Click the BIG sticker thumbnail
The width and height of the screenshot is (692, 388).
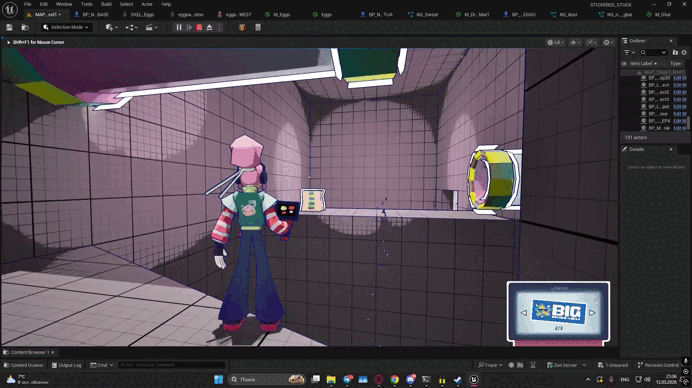coord(558,312)
